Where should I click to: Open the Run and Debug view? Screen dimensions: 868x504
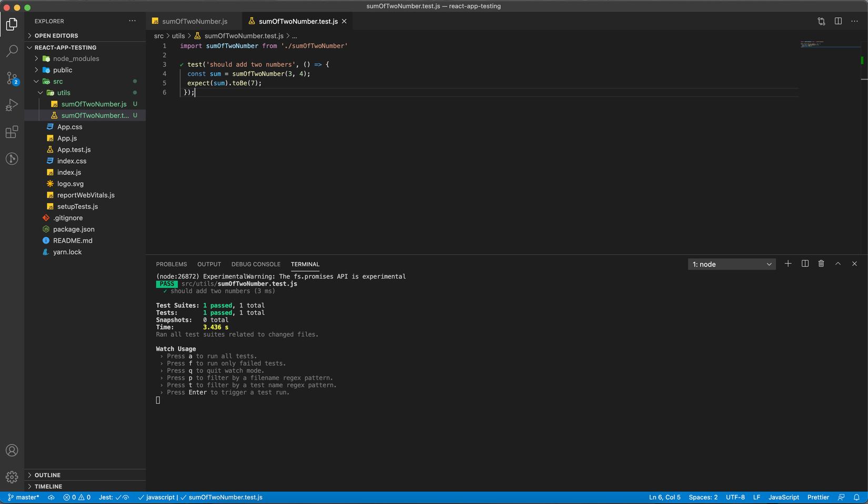[12, 105]
